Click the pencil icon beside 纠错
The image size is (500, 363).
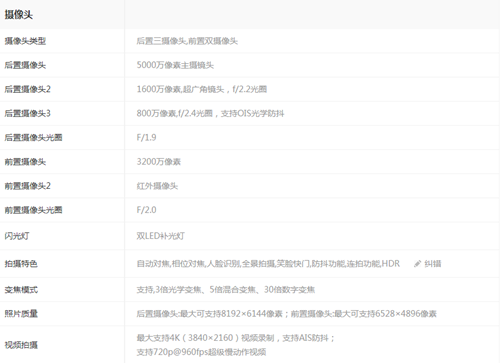pyautogui.click(x=417, y=264)
